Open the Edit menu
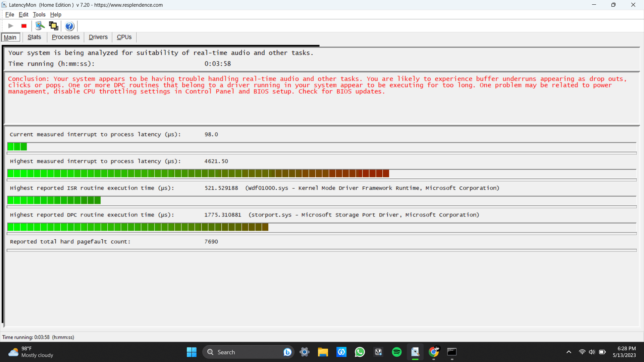Screen dimensions: 644x362 [23, 14]
